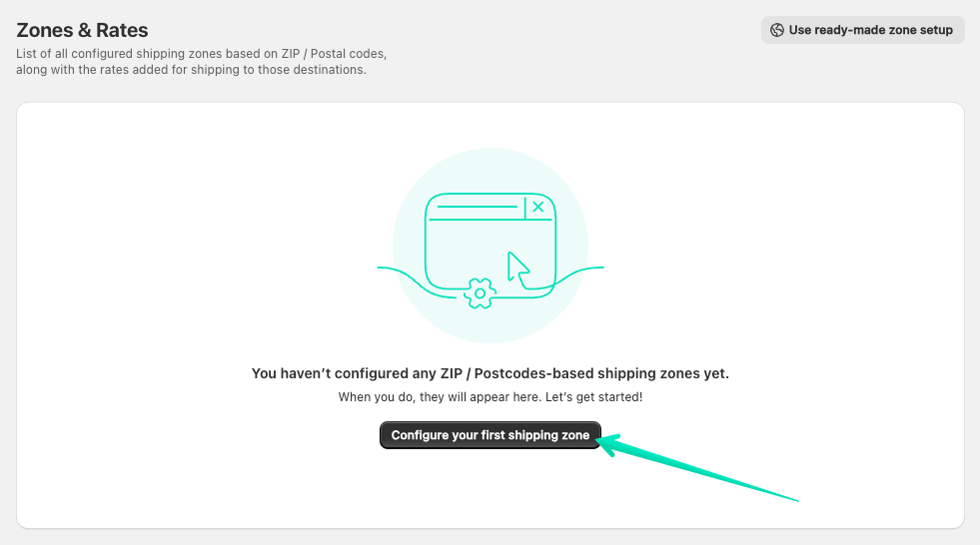This screenshot has height=545, width=980.
Task: Click the ZIP / Postal codes description text
Action: coord(201,53)
